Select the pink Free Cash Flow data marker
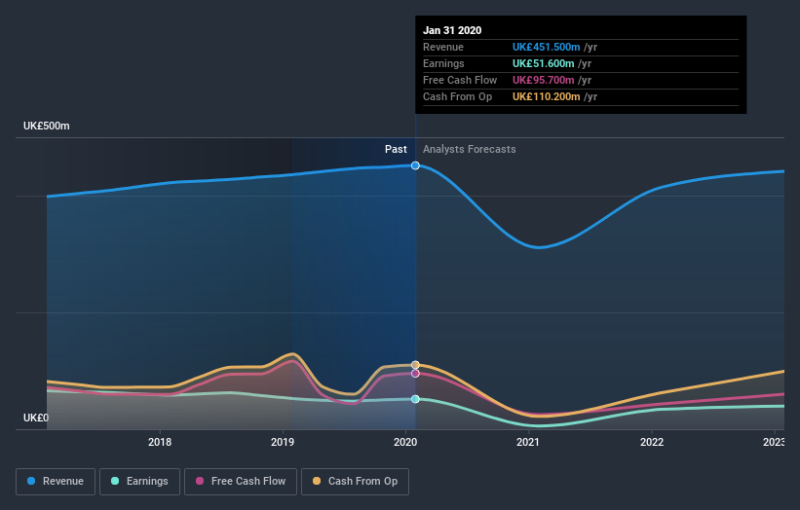Screen dimensions: 800x510 tap(415, 373)
